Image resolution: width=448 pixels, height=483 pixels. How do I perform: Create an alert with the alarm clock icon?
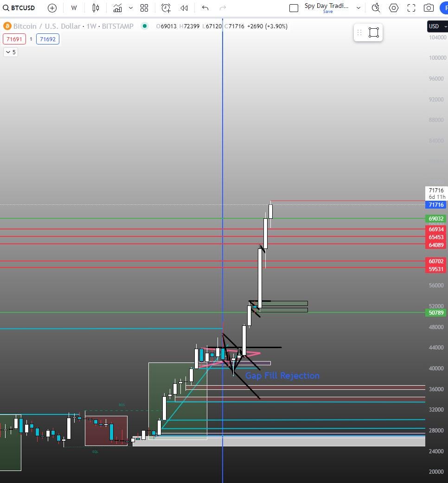point(166,8)
